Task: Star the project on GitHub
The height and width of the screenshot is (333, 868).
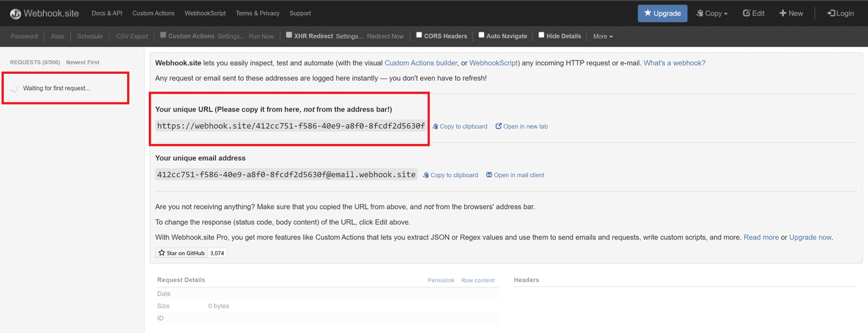Action: click(182, 253)
